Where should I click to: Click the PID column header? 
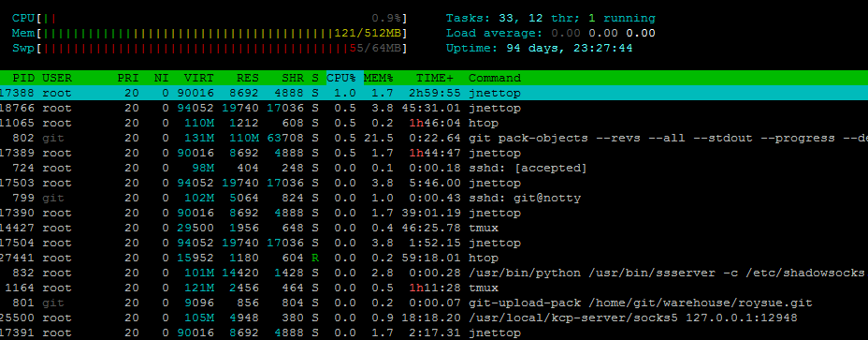(x=23, y=78)
